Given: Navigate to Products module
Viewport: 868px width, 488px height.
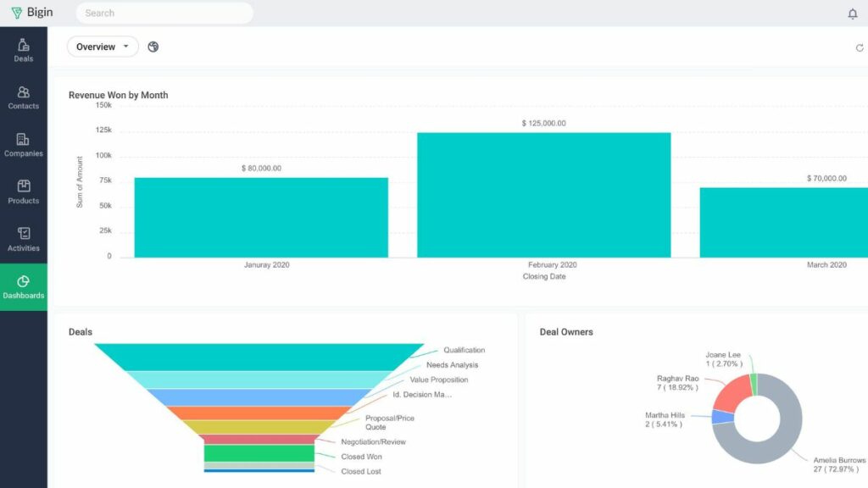Looking at the screenshot, I should [x=23, y=190].
